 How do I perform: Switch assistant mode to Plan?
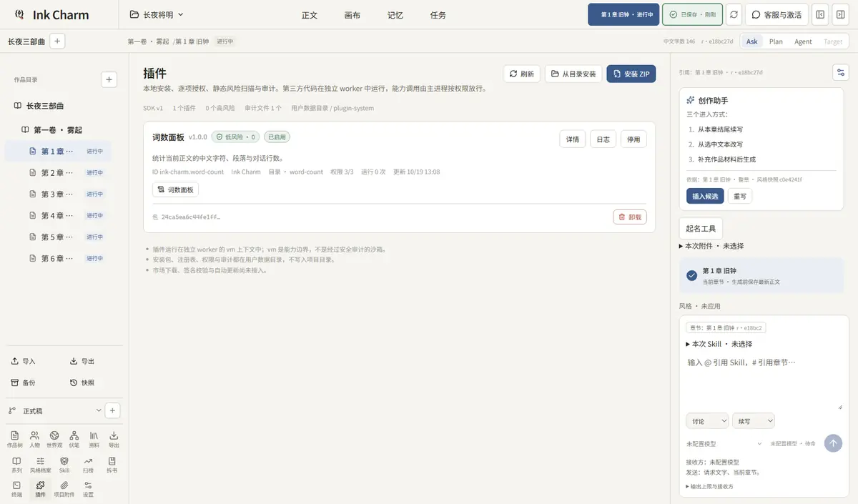click(776, 41)
